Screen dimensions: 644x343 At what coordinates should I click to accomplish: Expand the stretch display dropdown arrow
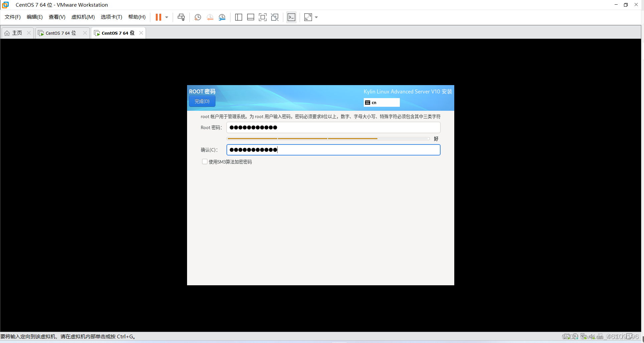pos(316,17)
